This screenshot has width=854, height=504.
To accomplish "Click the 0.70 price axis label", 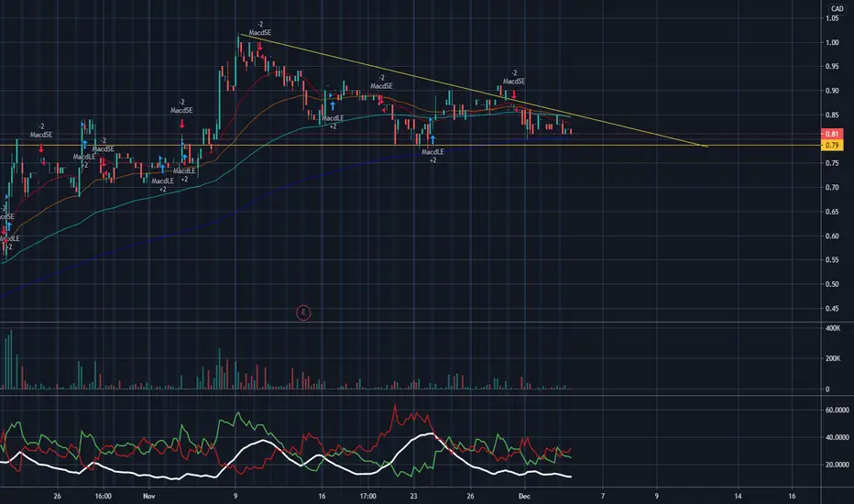I will pyautogui.click(x=832, y=188).
